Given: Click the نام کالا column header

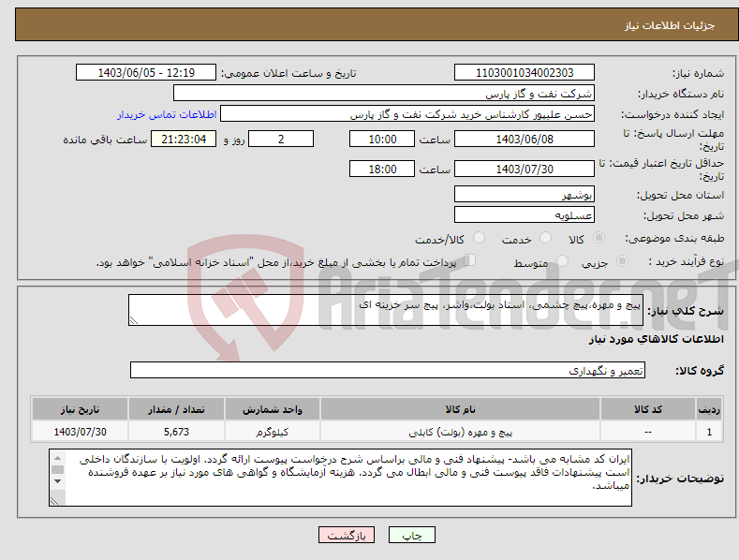Looking at the screenshot, I should pos(460,409).
